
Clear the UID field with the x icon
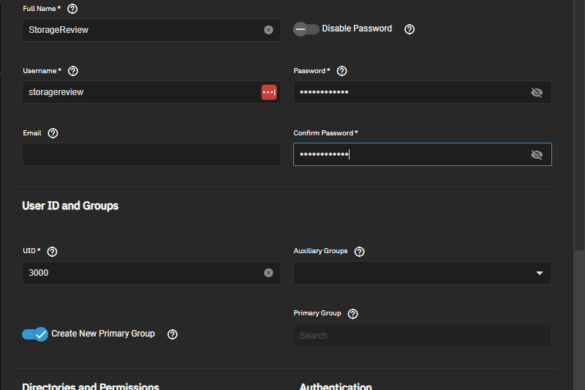268,273
